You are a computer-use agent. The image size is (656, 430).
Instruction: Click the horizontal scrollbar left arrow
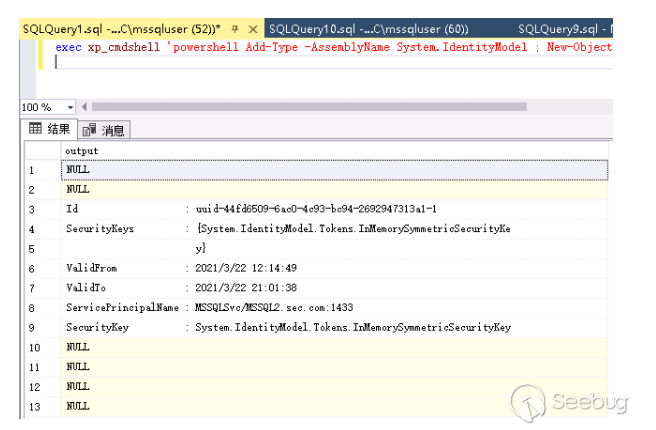coord(84,107)
